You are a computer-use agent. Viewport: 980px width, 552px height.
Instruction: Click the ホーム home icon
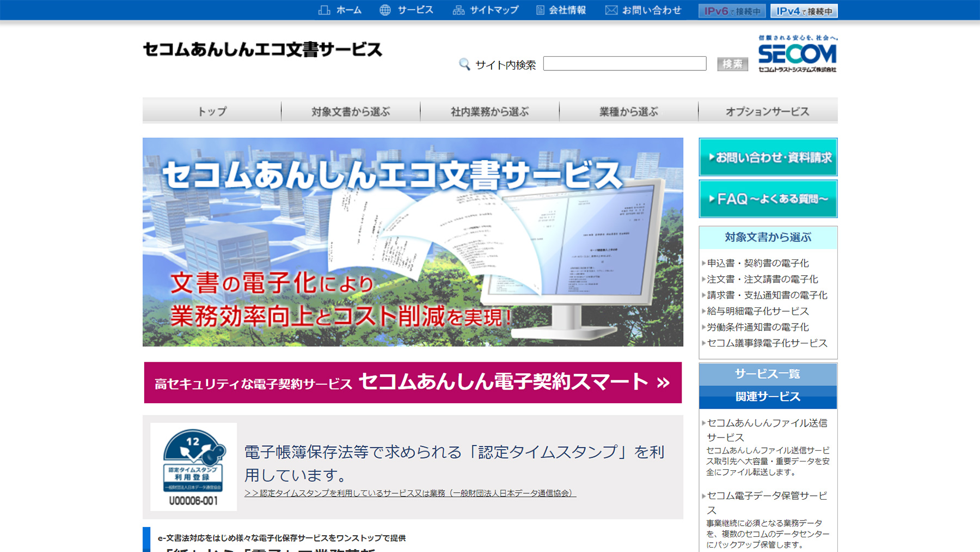click(x=325, y=9)
